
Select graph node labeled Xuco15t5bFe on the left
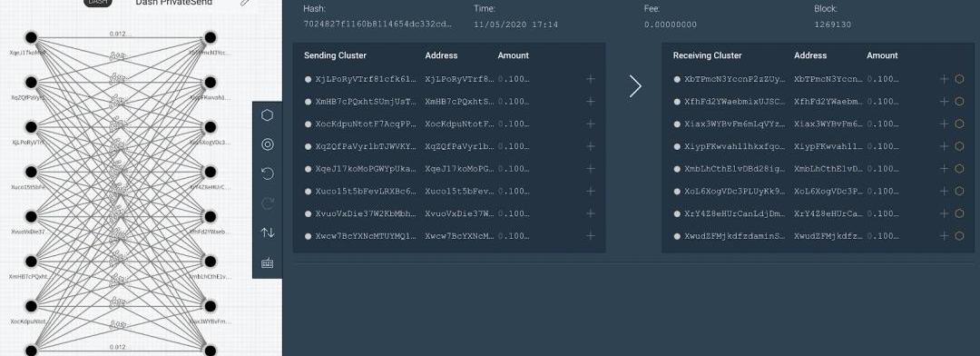31,172
